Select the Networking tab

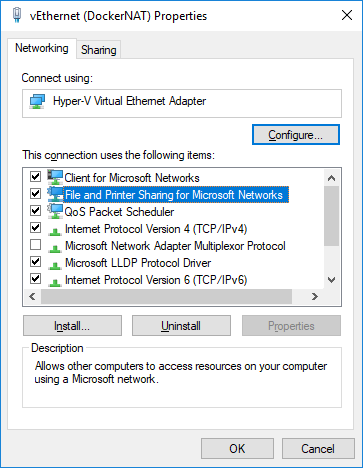42,48
